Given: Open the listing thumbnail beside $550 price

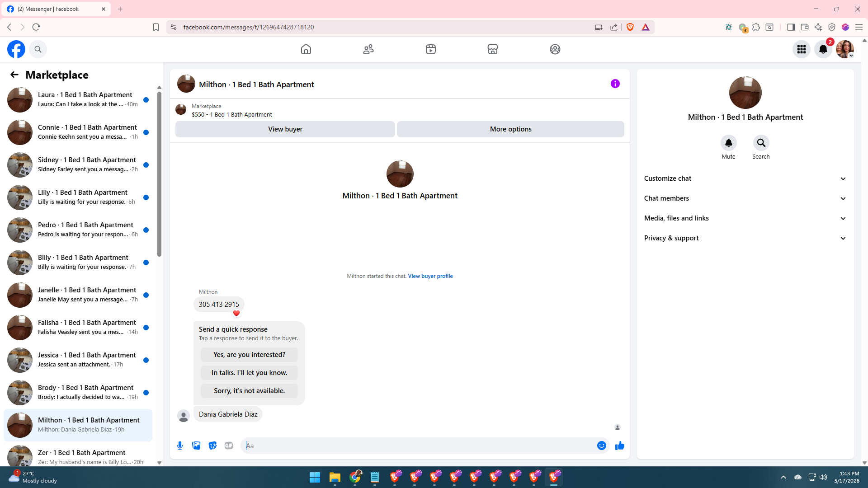Looking at the screenshot, I should coord(181,110).
